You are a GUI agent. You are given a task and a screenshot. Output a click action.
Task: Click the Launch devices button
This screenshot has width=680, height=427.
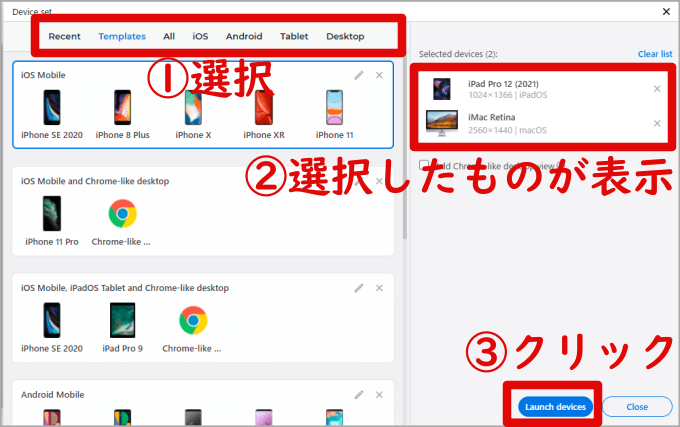tap(556, 407)
